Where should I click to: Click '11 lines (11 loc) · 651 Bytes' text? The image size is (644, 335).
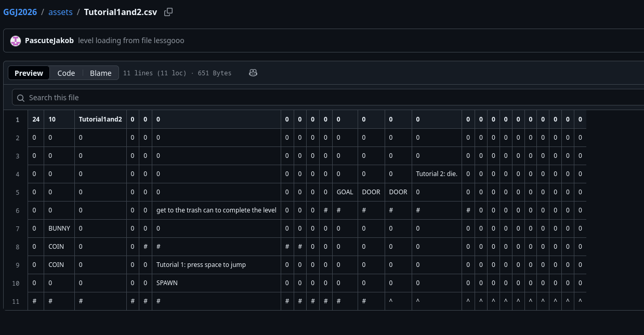[x=177, y=73]
